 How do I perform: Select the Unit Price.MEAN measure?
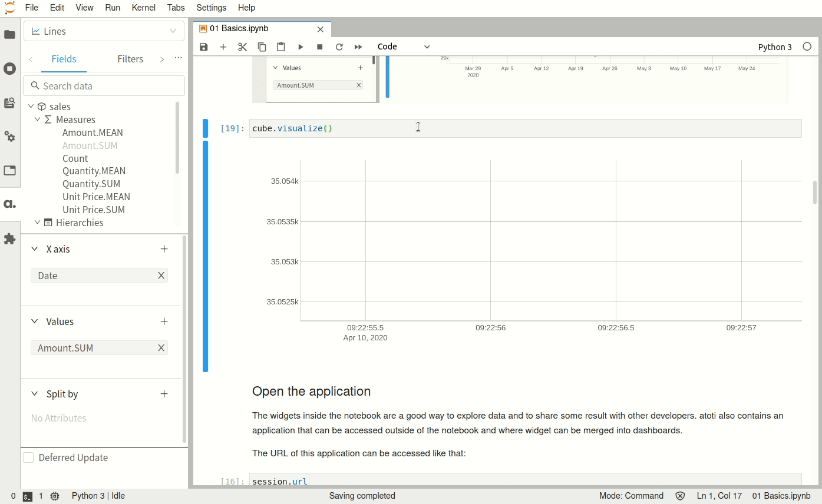96,197
